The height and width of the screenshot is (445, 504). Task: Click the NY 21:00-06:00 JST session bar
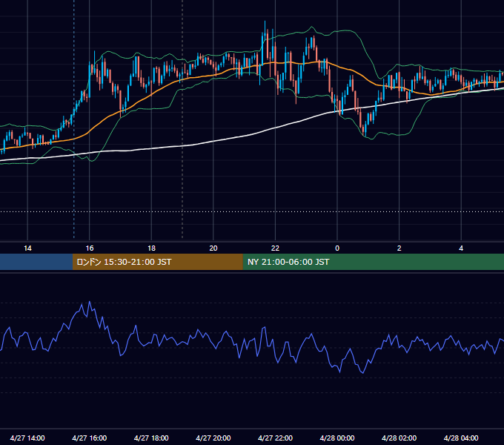tap(373, 262)
